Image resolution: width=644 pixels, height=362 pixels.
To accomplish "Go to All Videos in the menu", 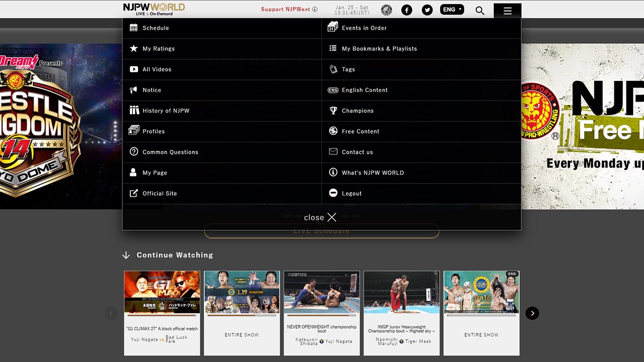I will [222, 69].
